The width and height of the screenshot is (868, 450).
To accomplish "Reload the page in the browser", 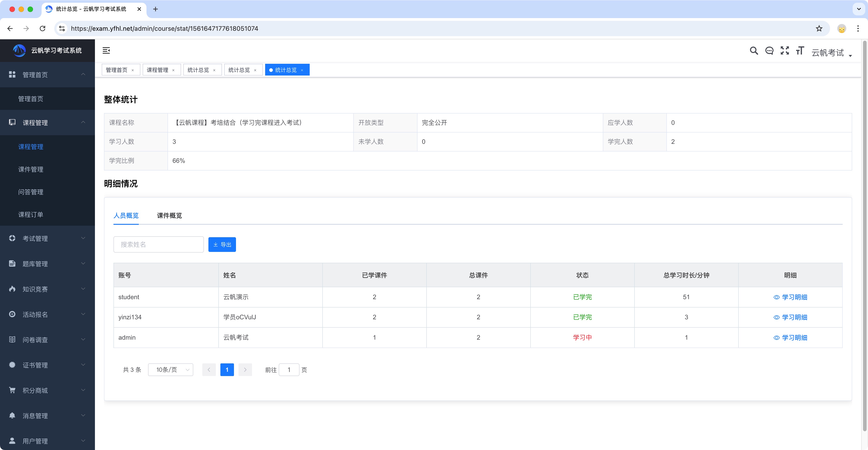I will click(42, 29).
